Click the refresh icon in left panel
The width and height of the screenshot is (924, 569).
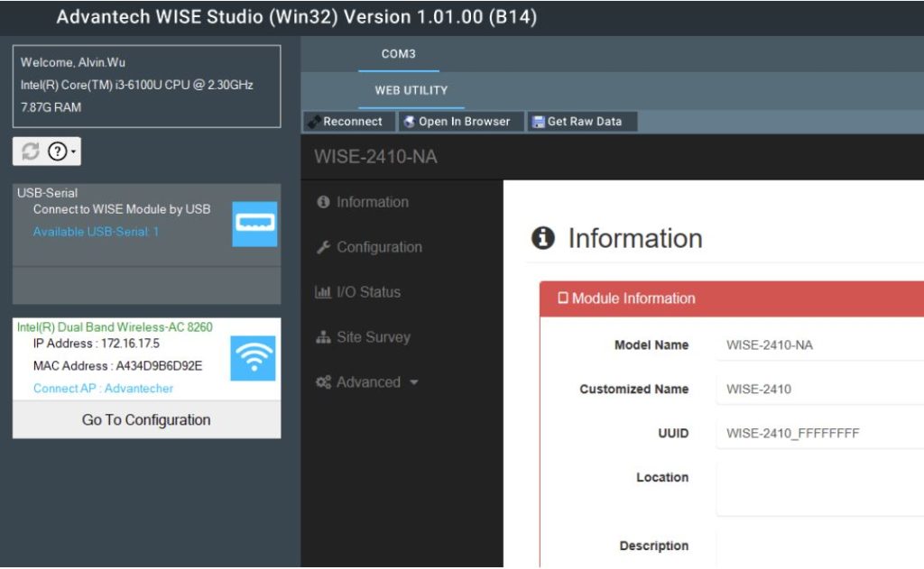pos(31,152)
